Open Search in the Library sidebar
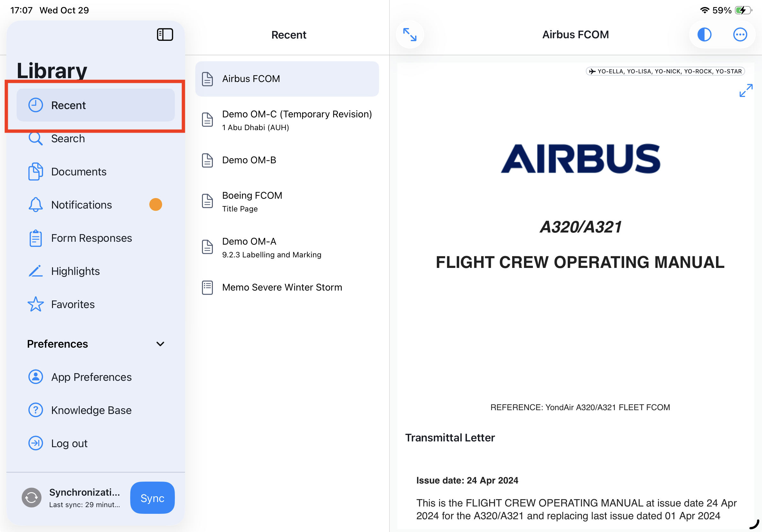 click(68, 139)
